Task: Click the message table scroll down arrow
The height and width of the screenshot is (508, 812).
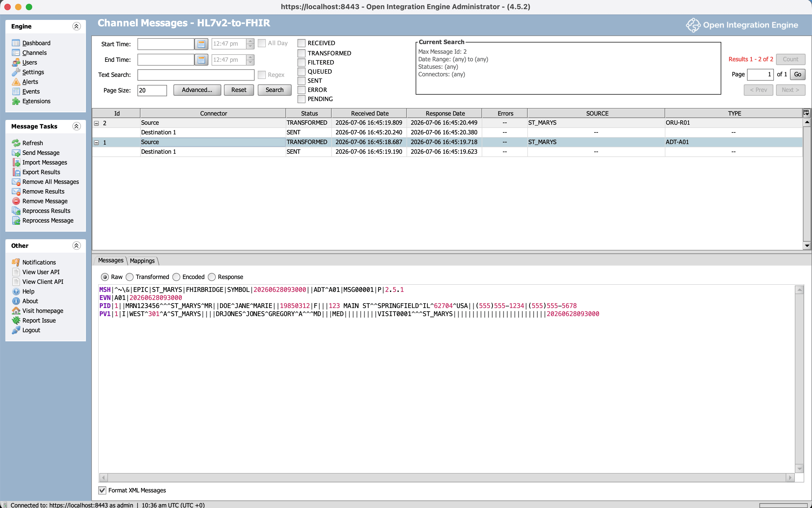Action: (x=807, y=246)
